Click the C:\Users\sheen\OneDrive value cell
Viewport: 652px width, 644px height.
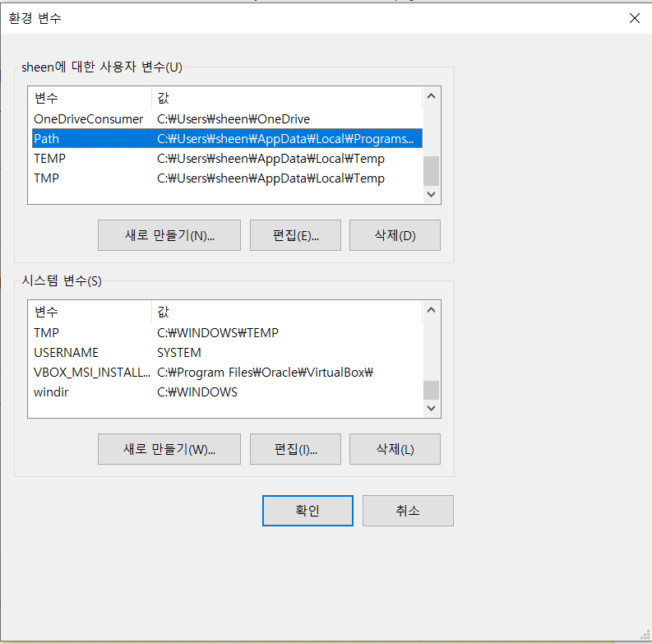coord(234,119)
